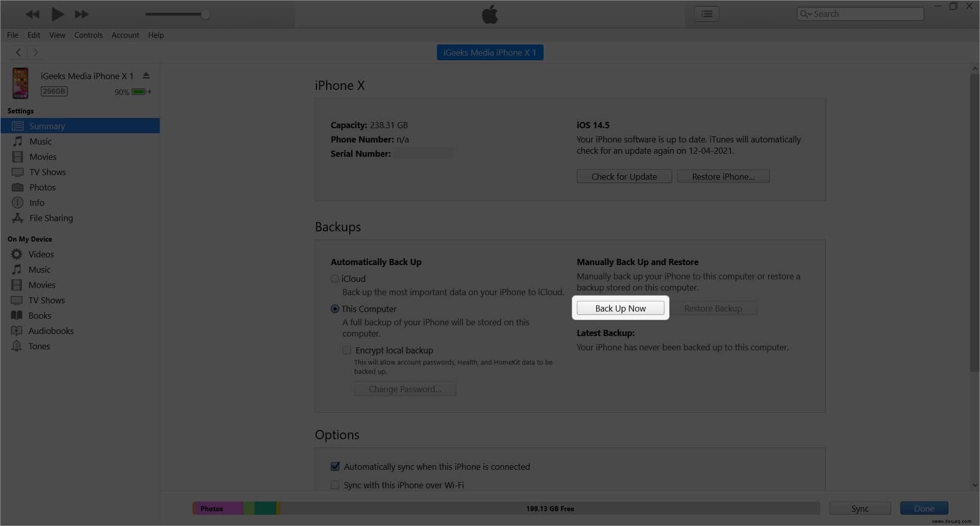Image resolution: width=980 pixels, height=526 pixels.
Task: Open TV Shows under Settings
Action: tap(80, 172)
